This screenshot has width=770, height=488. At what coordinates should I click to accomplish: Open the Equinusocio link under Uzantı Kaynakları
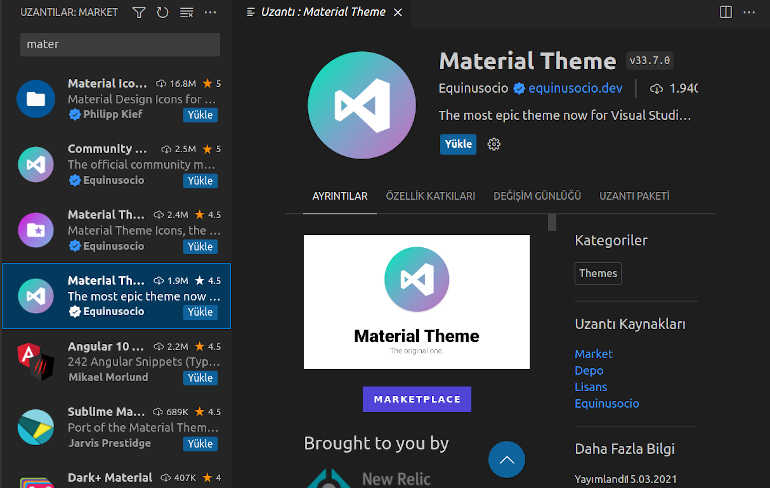tap(607, 404)
